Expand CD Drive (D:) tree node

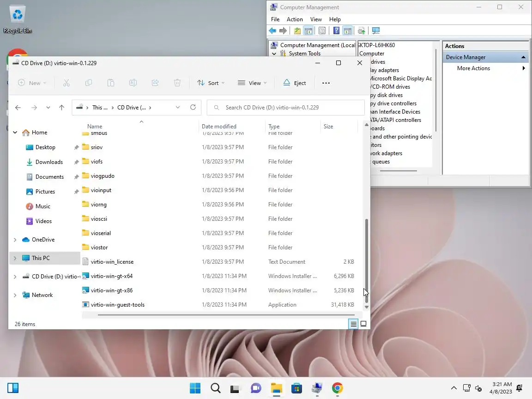(x=15, y=277)
